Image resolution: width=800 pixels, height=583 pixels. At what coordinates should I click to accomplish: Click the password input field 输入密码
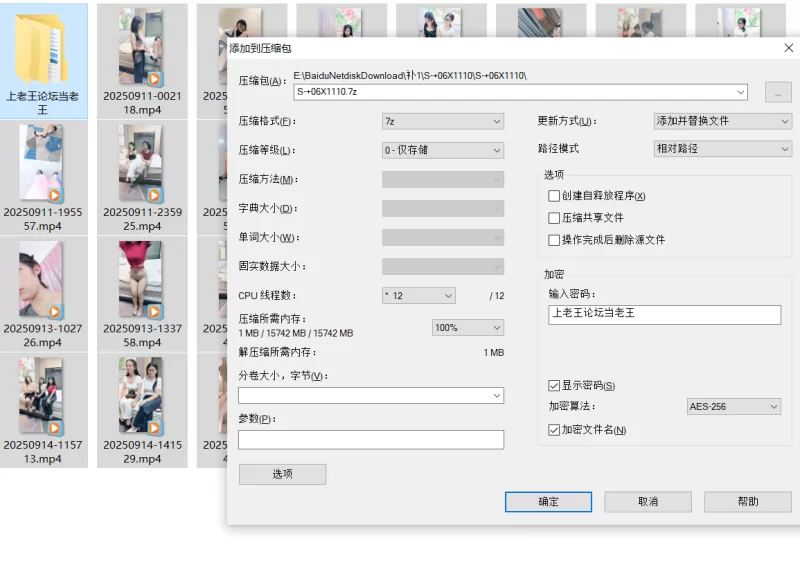[x=664, y=314]
